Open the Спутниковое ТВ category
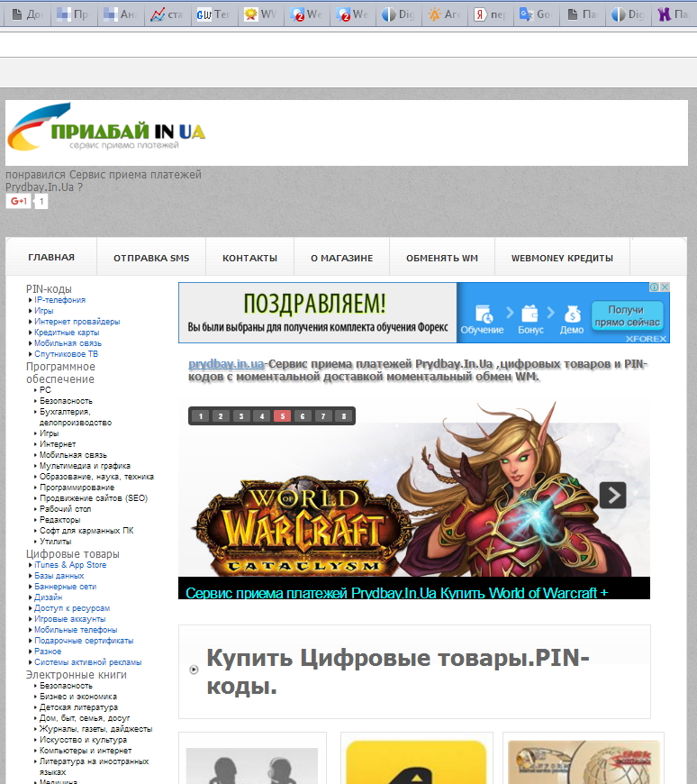Viewport: 697px width, 784px height. (66, 354)
